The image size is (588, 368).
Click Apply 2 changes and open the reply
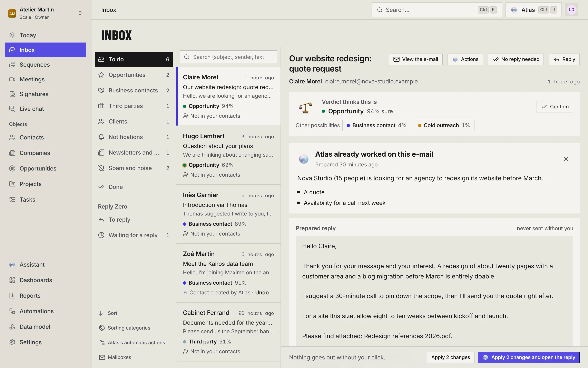(528, 357)
